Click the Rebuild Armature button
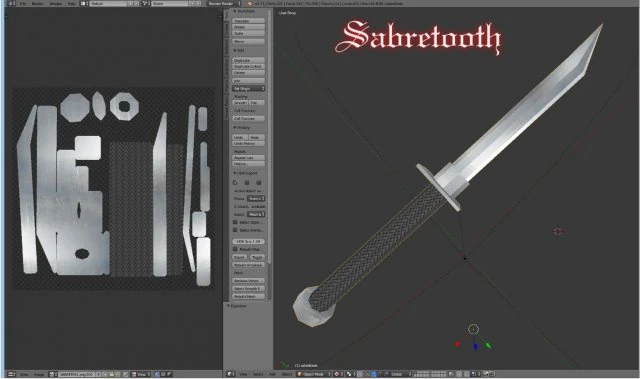 [248, 265]
